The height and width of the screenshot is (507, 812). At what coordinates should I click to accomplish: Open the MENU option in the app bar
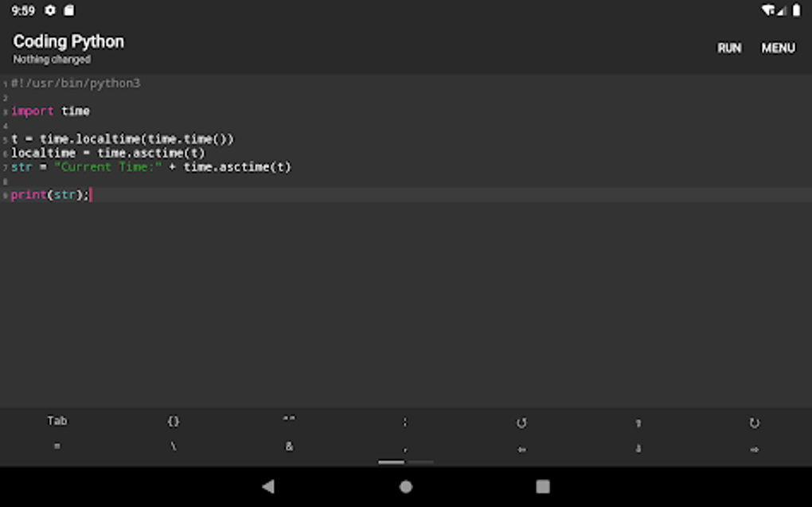point(778,48)
